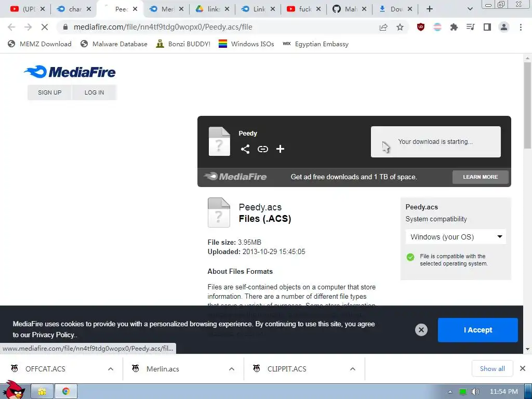Viewport: 532px width, 399px height.
Task: Stop page loading with X button
Action: [45, 27]
